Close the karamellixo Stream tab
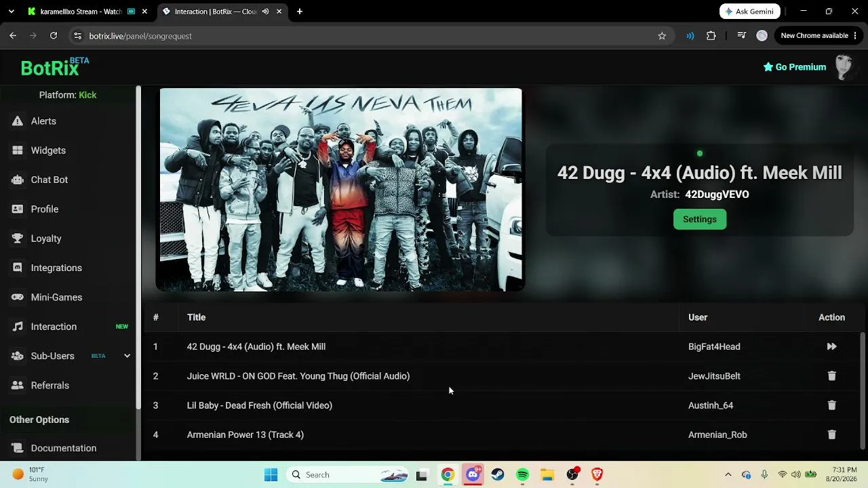The width and height of the screenshot is (868, 488). coord(144,12)
